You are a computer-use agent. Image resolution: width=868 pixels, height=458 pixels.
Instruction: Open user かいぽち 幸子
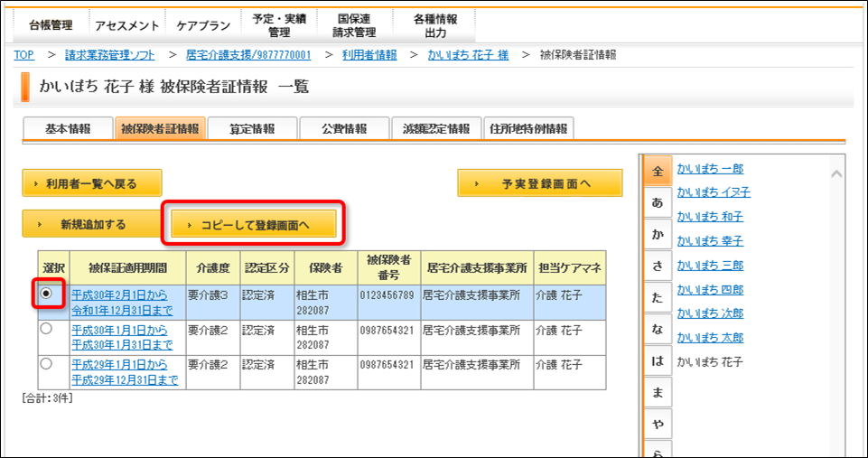pyautogui.click(x=710, y=241)
